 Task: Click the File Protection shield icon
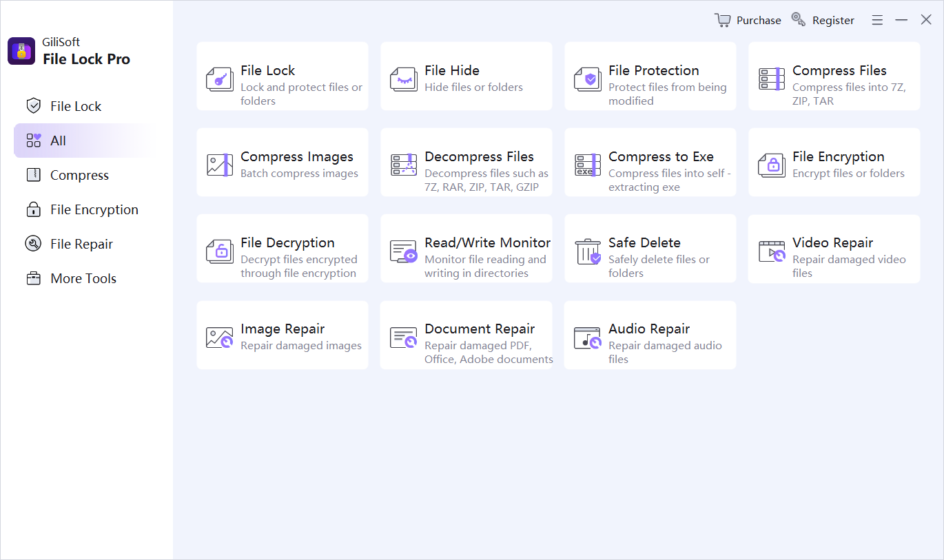[x=588, y=79]
